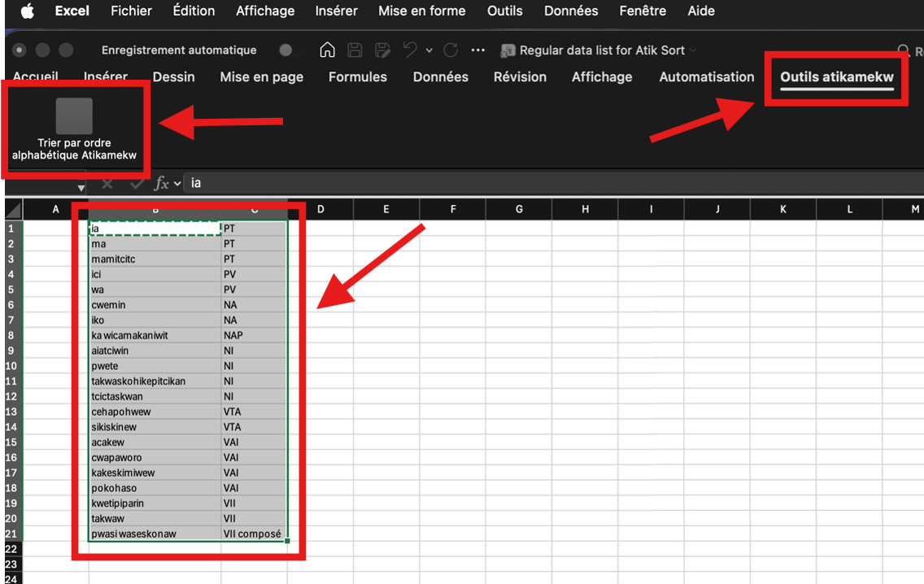The image size is (924, 584).
Task: Click the fx insert function icon
Action: click(161, 183)
